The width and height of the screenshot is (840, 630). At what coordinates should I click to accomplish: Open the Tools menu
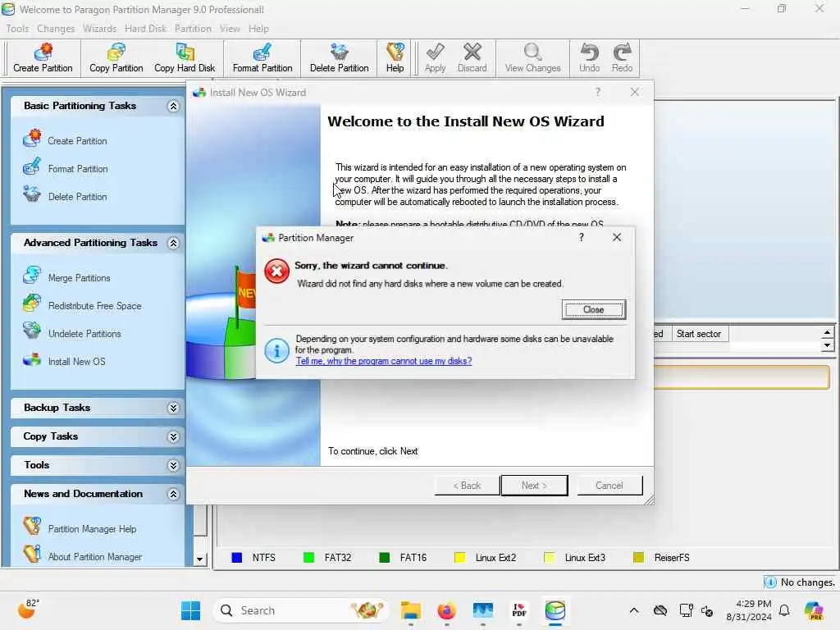coord(18,29)
